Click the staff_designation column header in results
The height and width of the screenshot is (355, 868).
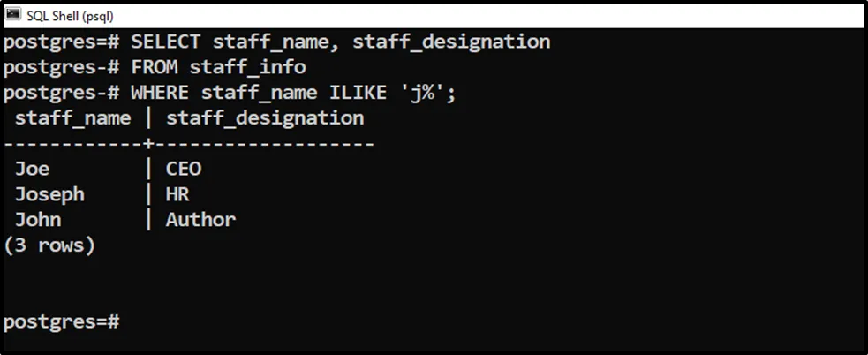[265, 118]
